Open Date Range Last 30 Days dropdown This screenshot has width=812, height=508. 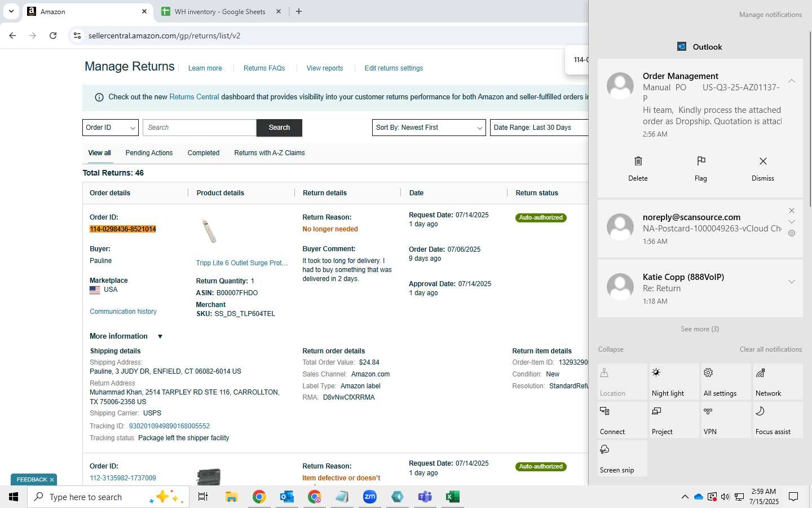coord(539,128)
